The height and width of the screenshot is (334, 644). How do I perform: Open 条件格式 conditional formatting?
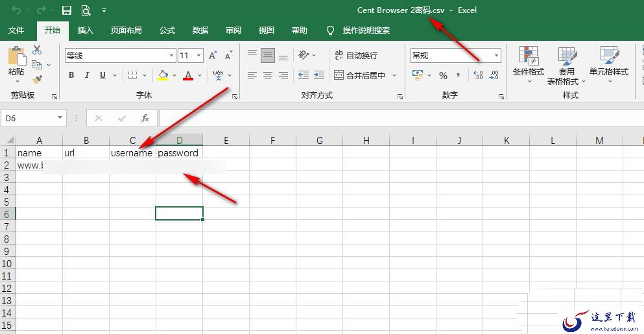click(x=529, y=65)
